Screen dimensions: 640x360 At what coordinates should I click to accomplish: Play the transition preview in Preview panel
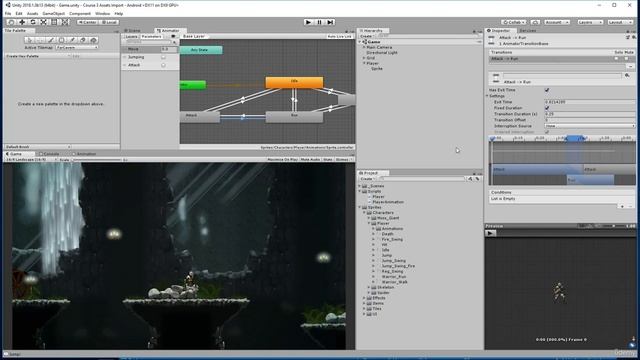(491, 233)
